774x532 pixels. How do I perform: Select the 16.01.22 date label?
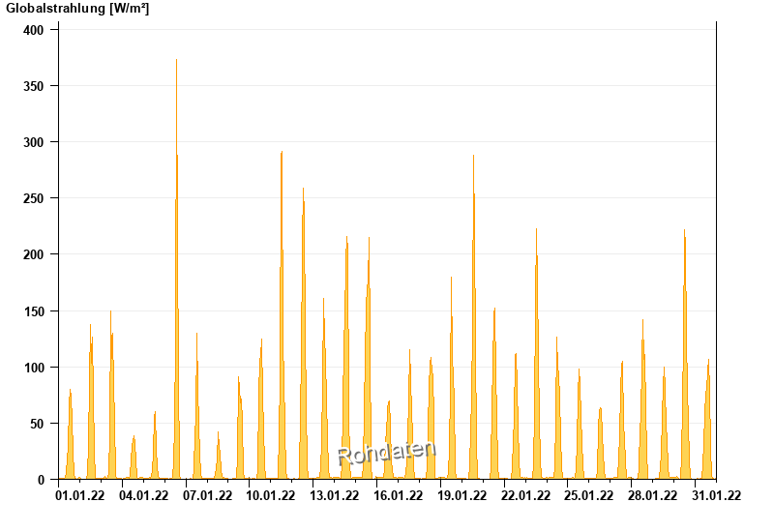tap(398, 495)
